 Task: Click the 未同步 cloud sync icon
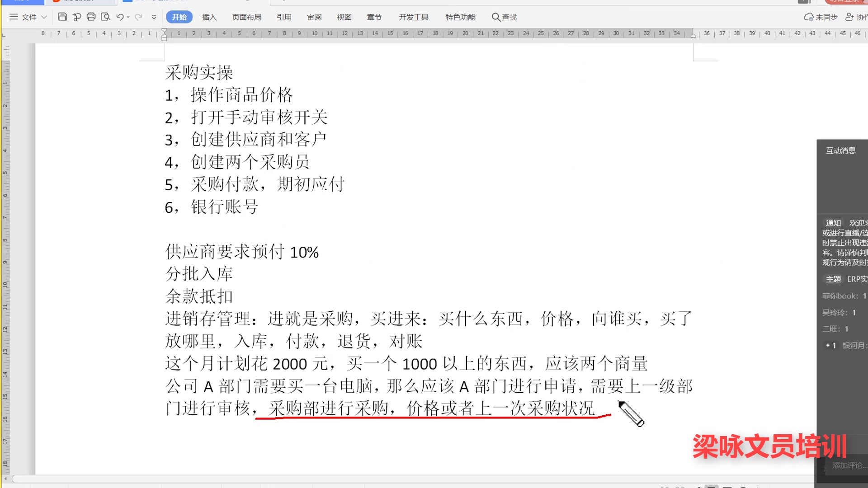point(808,17)
